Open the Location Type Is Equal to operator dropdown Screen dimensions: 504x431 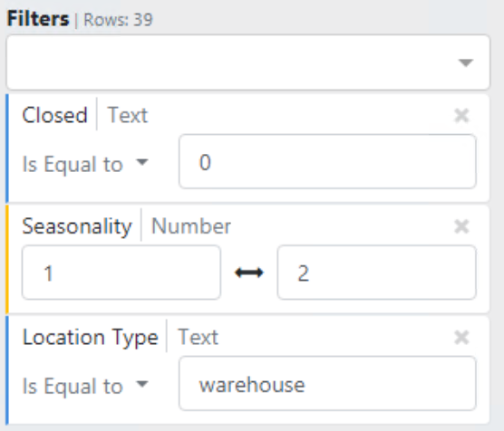(85, 386)
